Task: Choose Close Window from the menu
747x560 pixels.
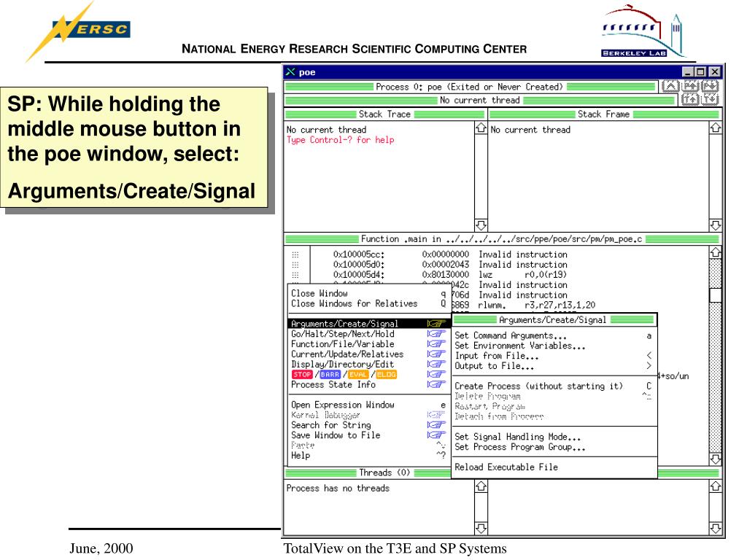Action: [368, 293]
